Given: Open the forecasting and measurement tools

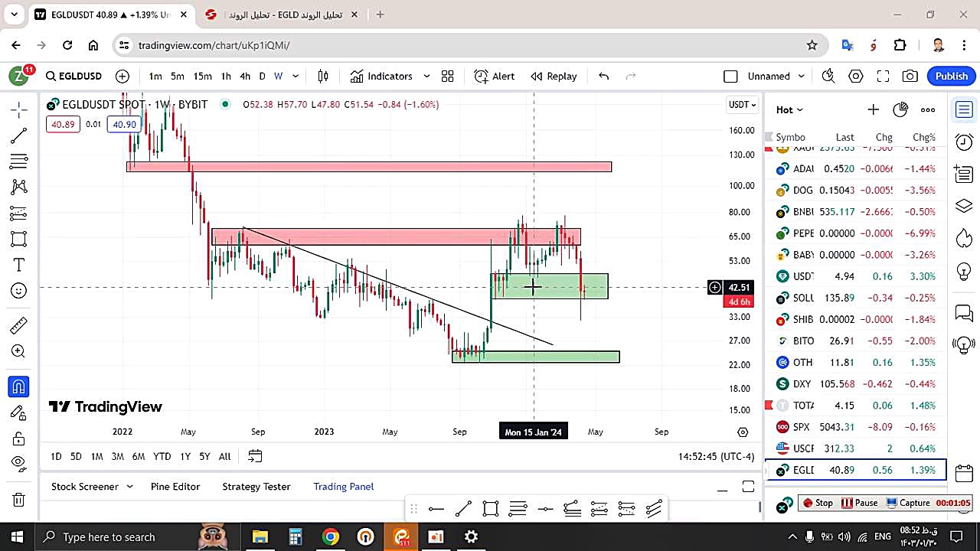Looking at the screenshot, I should click(19, 214).
